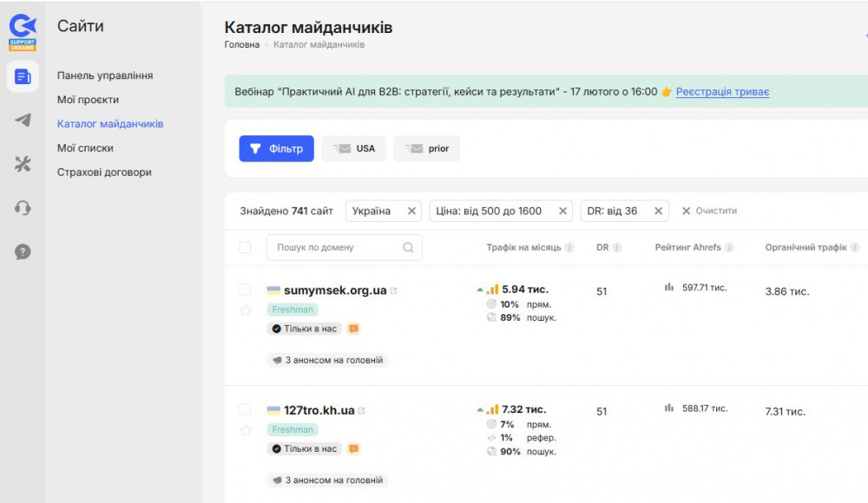868x503 pixels.
Task: Remove the DR: від 36 filter
Action: tap(660, 210)
